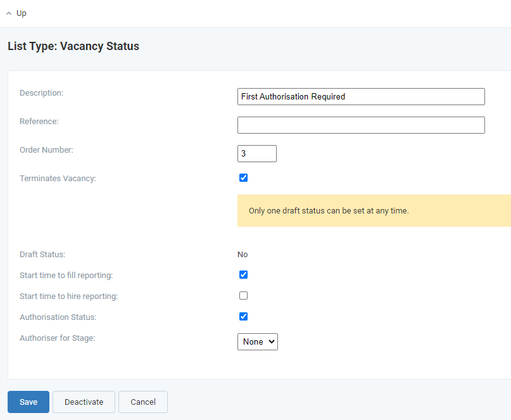Click the Up chevron icon
The image size is (511, 420).
(x=9, y=13)
